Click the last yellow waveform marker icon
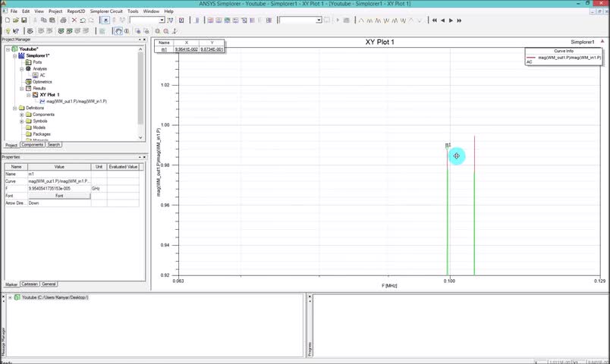This screenshot has height=364, width=610. click(x=420, y=20)
